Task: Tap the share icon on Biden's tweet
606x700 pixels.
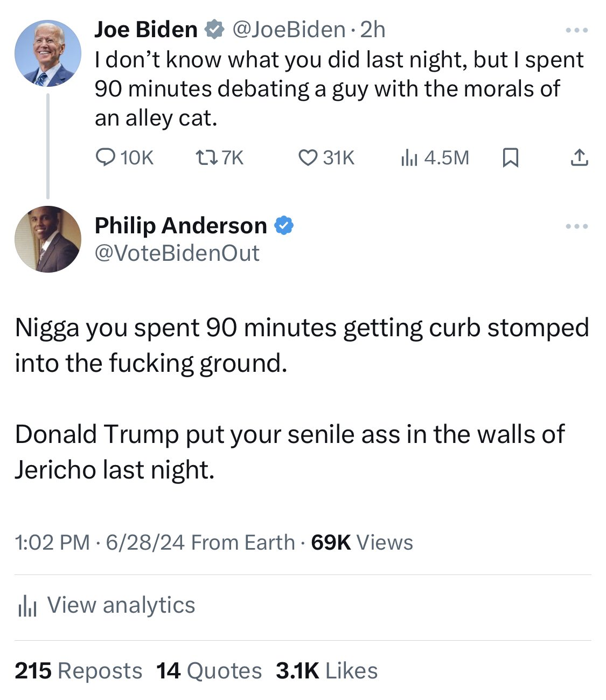Action: click(x=579, y=157)
